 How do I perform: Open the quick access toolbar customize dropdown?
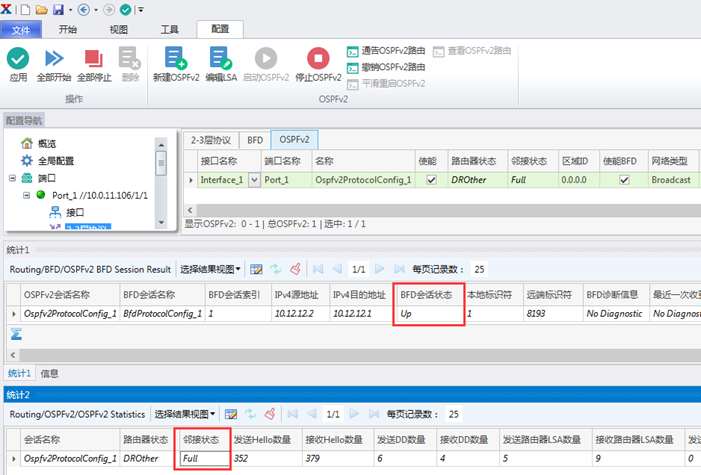140,9
